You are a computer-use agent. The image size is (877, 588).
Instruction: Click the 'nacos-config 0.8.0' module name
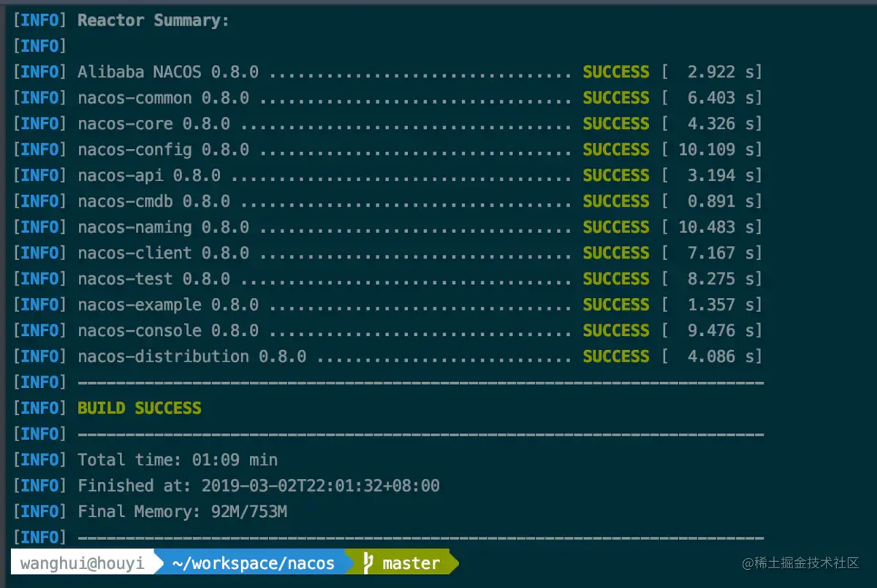click(x=164, y=150)
